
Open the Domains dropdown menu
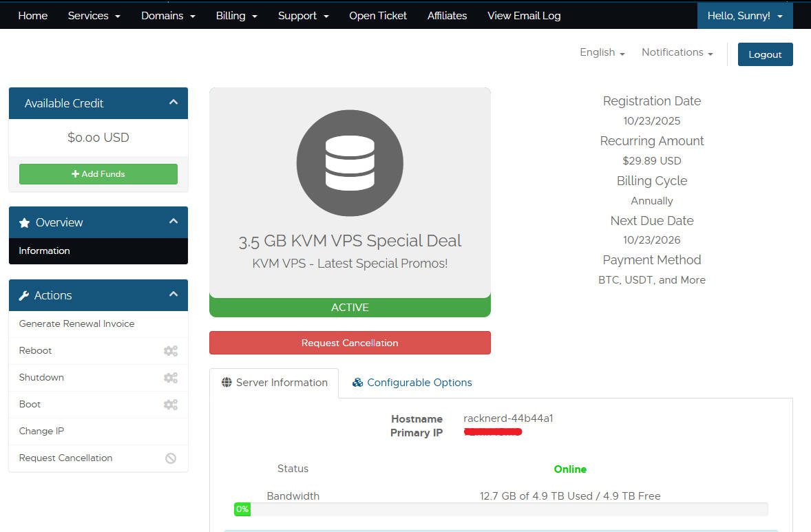pos(168,16)
